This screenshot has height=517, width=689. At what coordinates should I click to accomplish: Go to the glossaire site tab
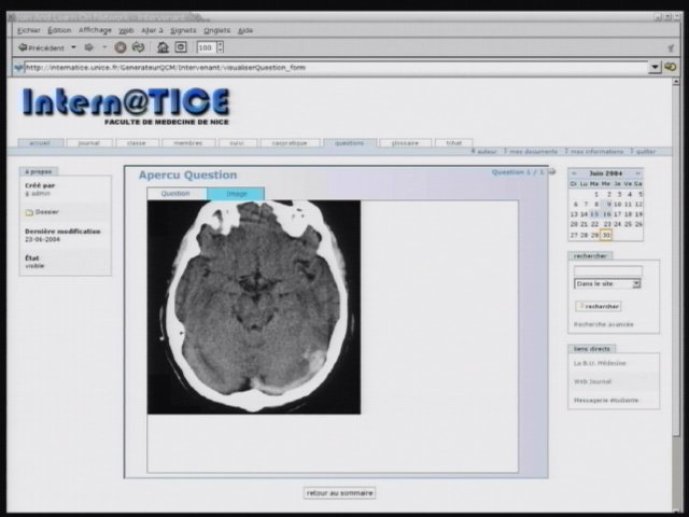click(x=405, y=143)
